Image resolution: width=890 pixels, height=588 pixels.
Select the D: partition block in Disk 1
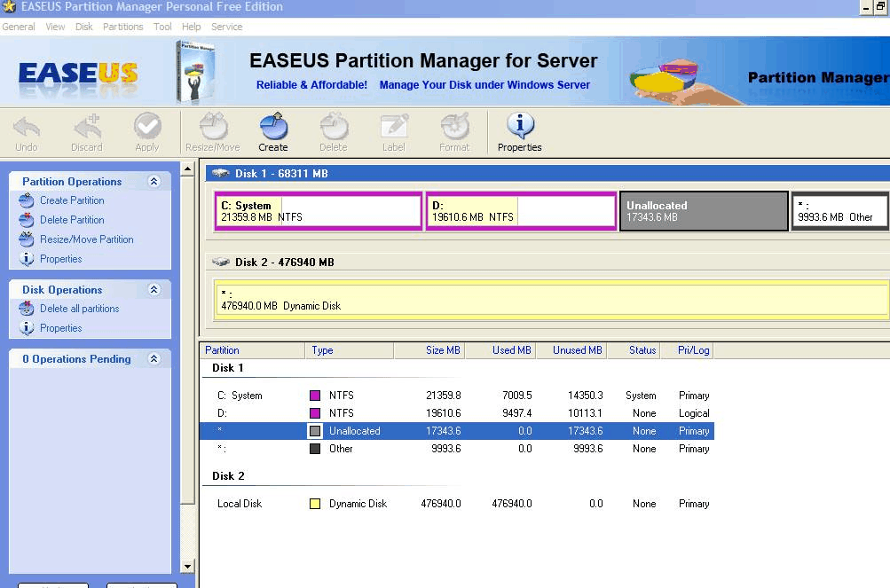tap(521, 211)
